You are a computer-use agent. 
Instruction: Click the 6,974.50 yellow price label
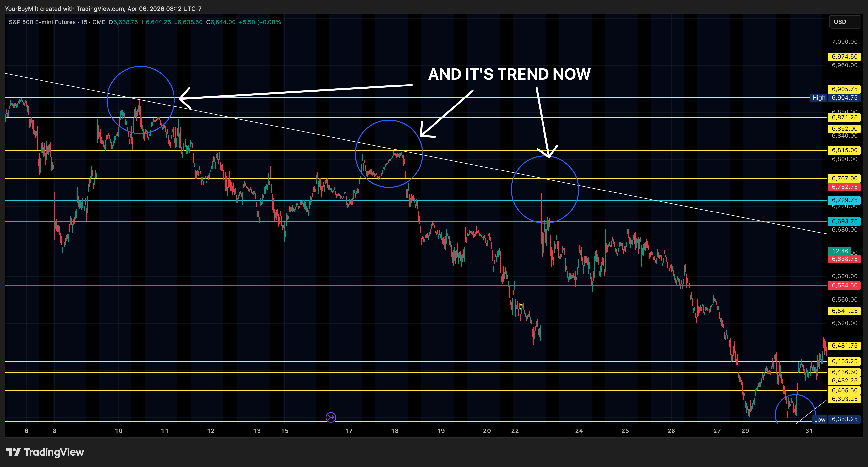pyautogui.click(x=844, y=57)
